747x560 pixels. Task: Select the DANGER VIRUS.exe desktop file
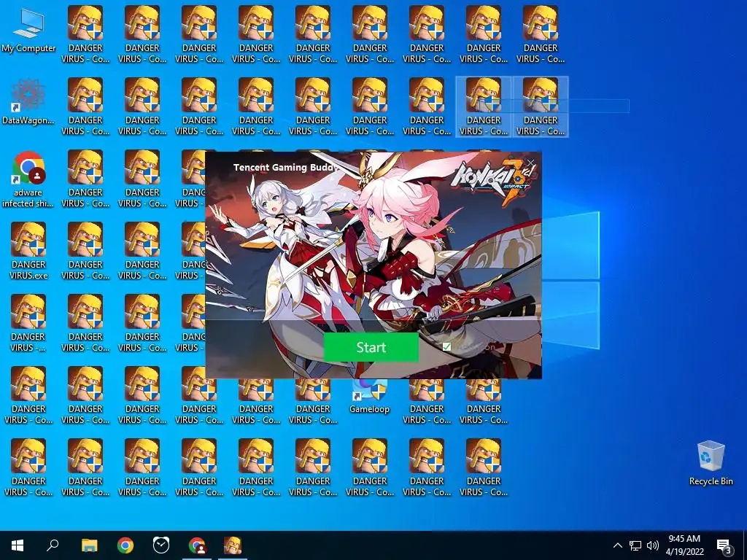[x=28, y=251]
